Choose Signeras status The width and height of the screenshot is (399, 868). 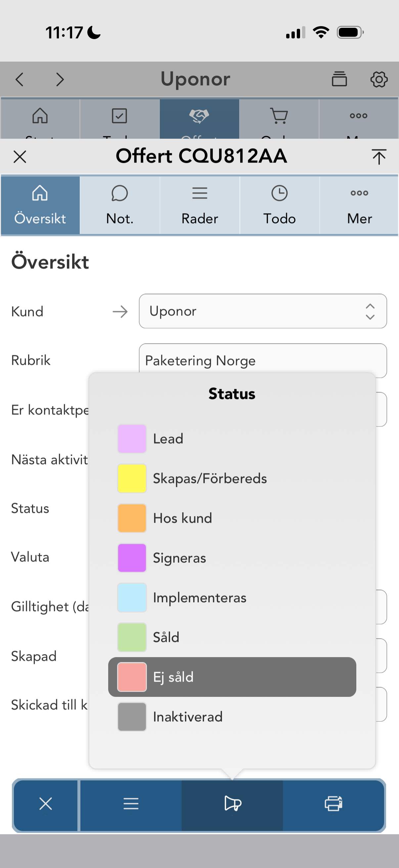click(232, 558)
